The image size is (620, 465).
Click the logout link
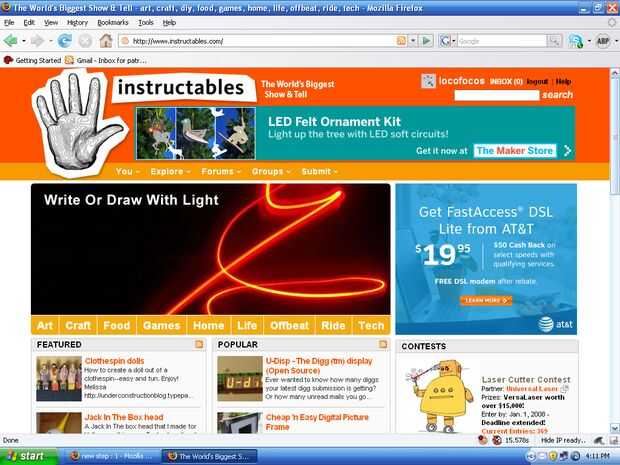tap(537, 81)
